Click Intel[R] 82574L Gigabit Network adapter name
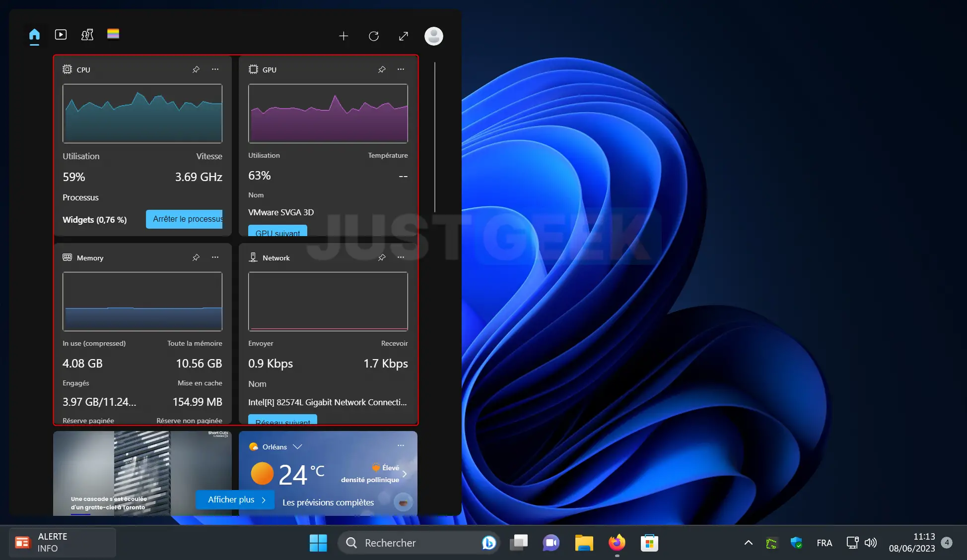Screen dimensions: 967x560 pos(328,402)
